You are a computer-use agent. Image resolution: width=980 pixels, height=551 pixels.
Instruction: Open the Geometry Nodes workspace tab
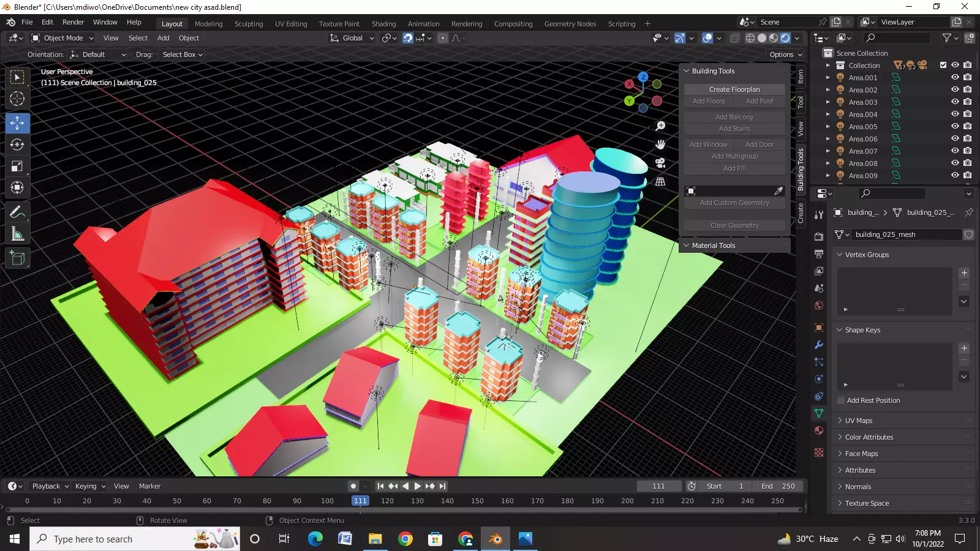click(x=570, y=24)
